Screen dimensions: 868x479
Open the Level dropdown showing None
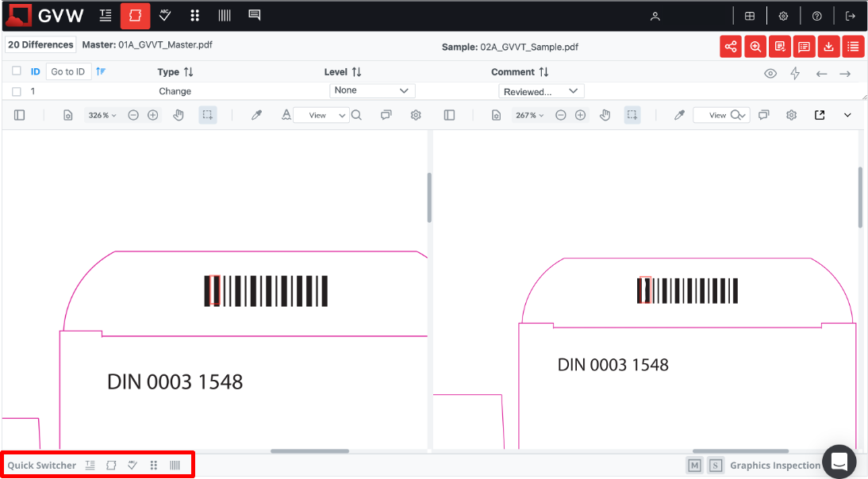click(372, 91)
